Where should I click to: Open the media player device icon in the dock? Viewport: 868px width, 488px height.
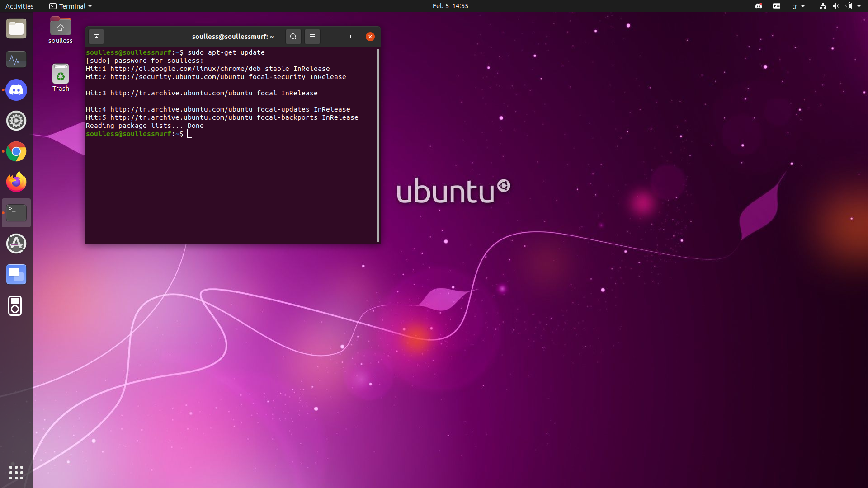(x=15, y=306)
